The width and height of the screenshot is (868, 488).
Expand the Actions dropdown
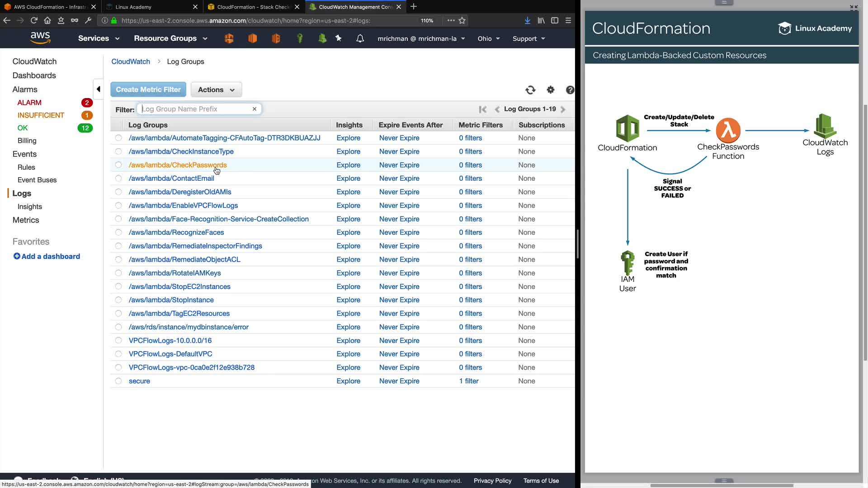216,89
